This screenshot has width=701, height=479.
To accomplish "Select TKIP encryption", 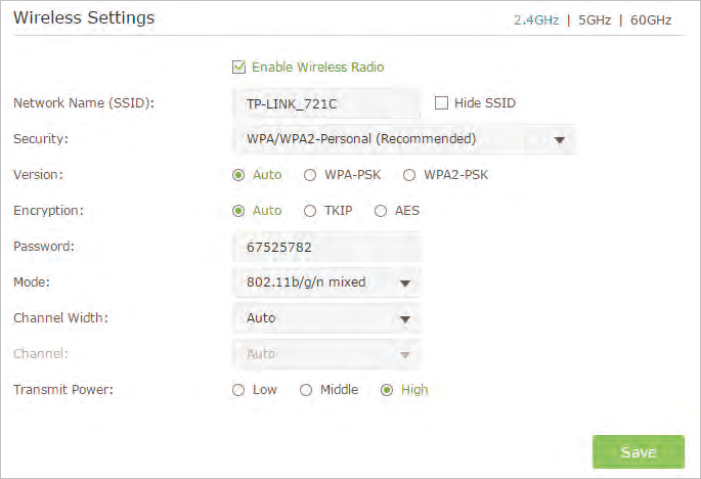I will click(310, 211).
